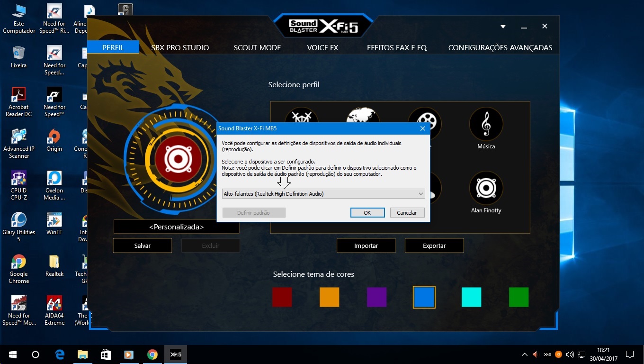Open WinFF desktop shortcut
Image resolution: width=644 pixels, height=364 pixels.
(x=54, y=224)
